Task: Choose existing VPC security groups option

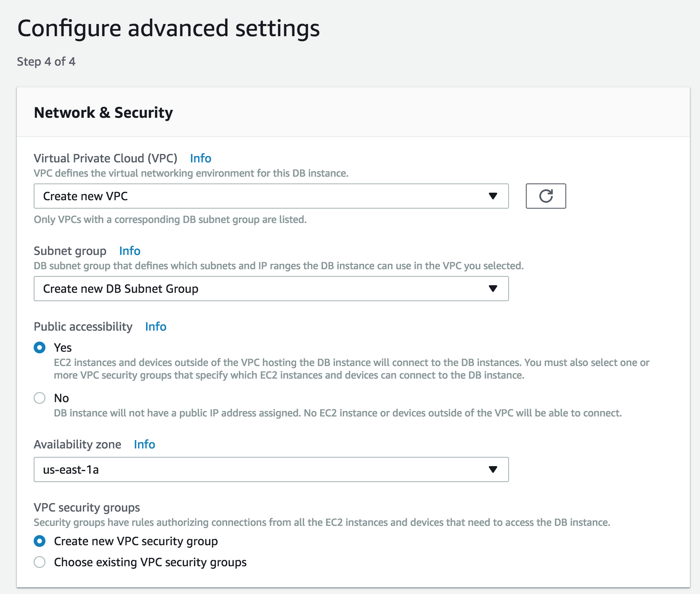Action: tap(40, 562)
